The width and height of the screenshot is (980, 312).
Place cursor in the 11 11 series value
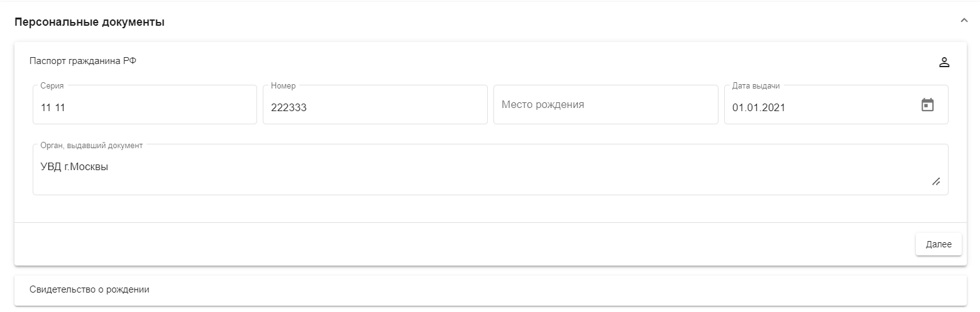coord(53,107)
